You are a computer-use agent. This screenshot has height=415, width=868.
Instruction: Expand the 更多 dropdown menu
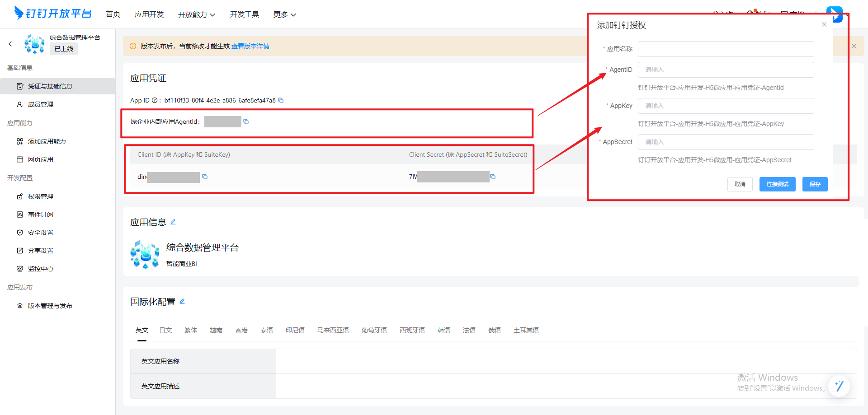[285, 14]
